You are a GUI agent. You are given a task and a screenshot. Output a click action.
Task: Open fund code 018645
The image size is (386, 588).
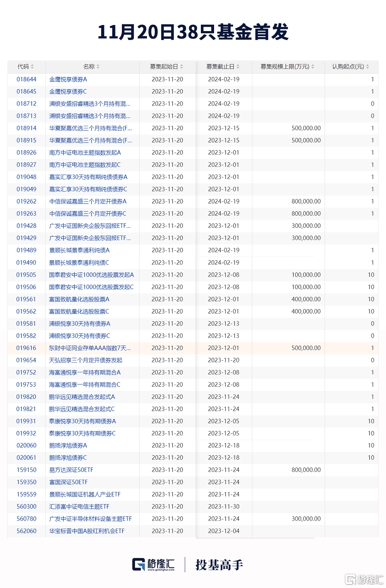[26, 91]
